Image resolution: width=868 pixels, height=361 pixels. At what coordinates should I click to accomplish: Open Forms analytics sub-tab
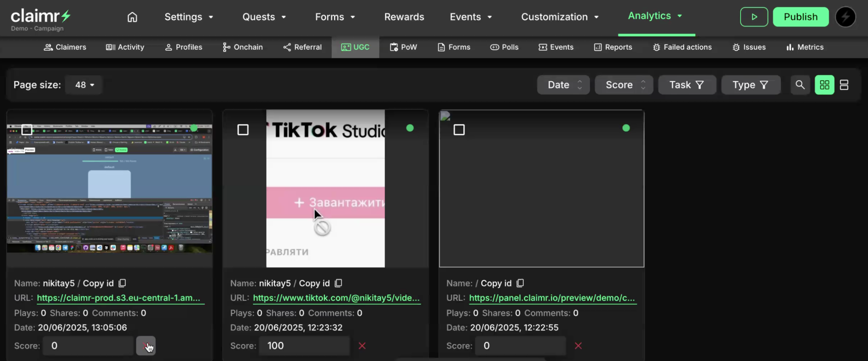[453, 47]
